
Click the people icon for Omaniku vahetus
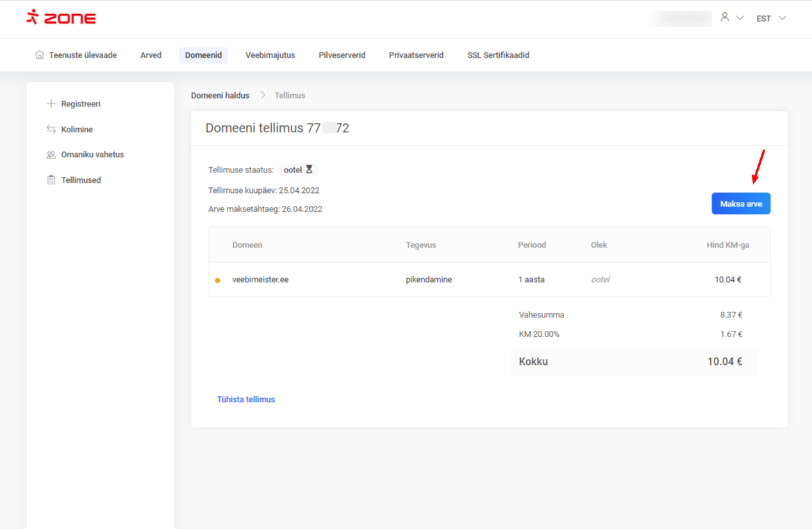pos(51,155)
